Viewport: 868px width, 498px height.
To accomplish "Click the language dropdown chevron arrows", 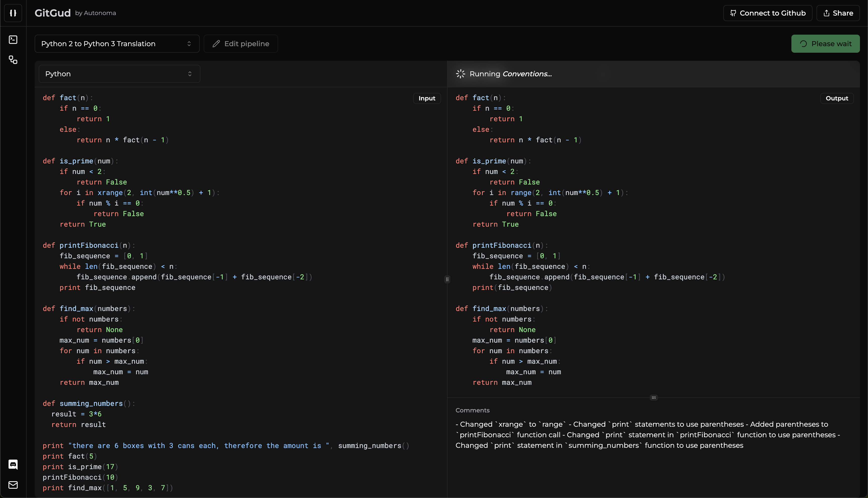I will point(190,74).
